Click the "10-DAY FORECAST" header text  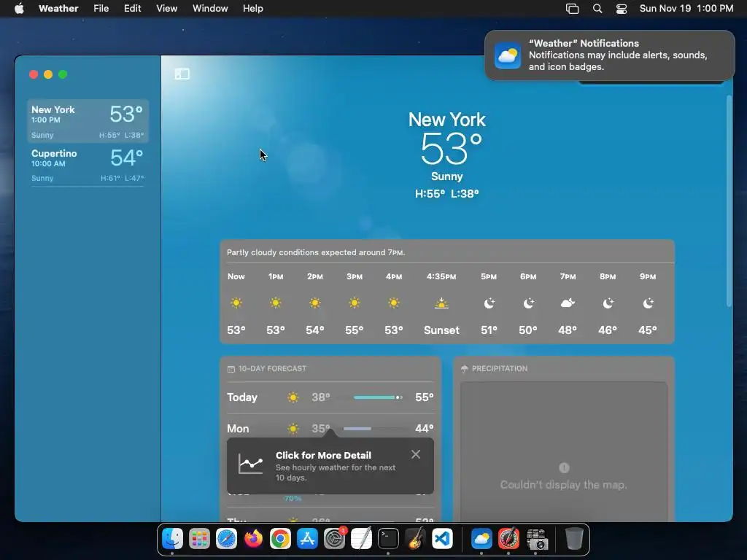tap(272, 368)
